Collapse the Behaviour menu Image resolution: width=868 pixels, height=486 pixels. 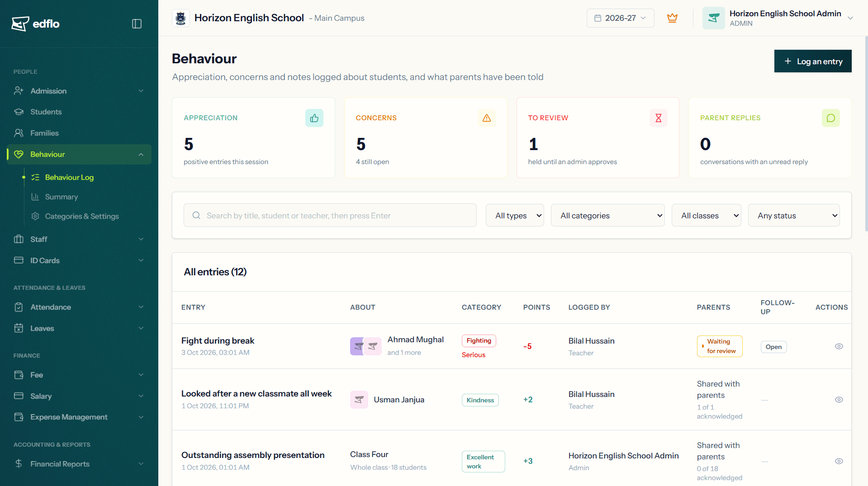(x=79, y=154)
